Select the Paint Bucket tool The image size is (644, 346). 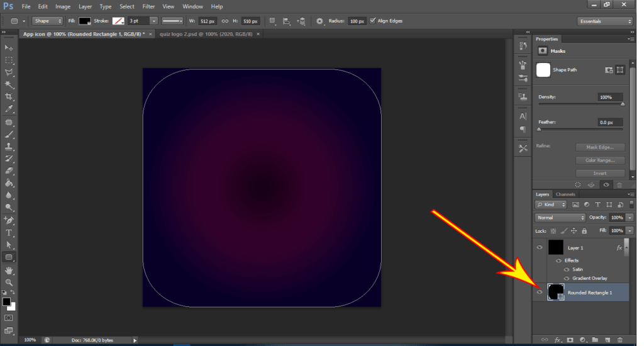[x=9, y=183]
